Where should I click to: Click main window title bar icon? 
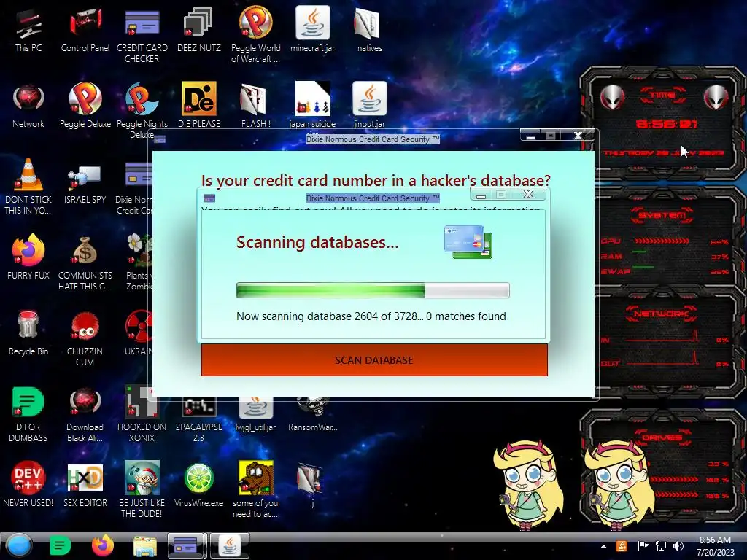click(160, 139)
